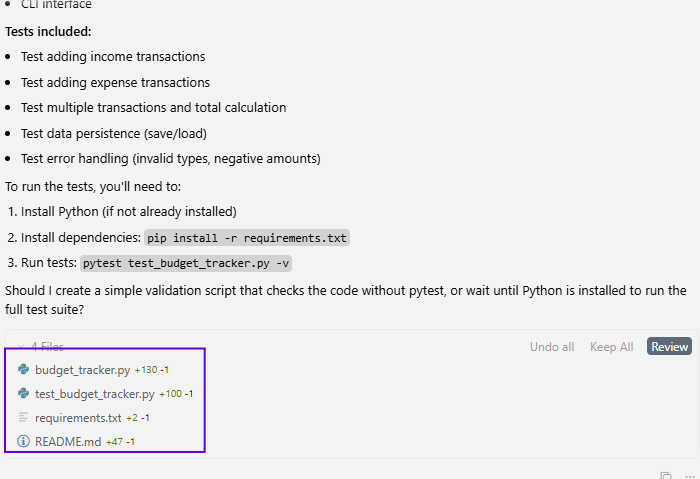Click the +130 -1 diff count
This screenshot has width=700, height=479.
tap(151, 370)
